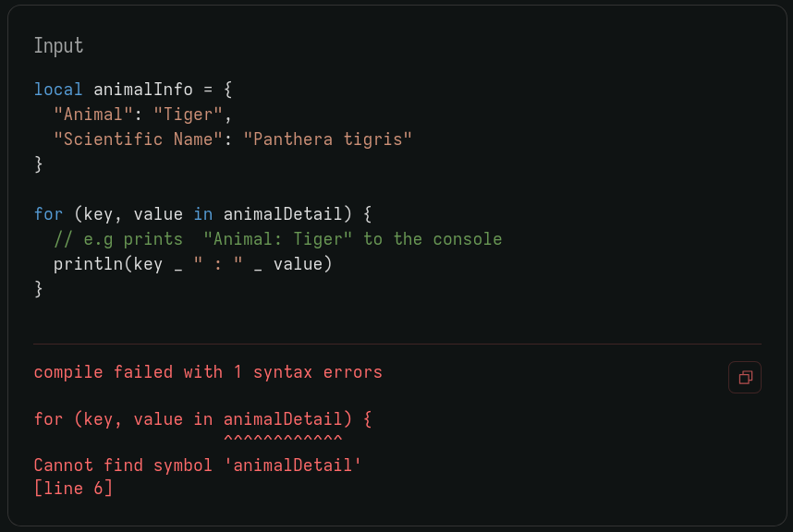The height and width of the screenshot is (532, 793).
Task: Click the "for" keyword in the input code
Action: coord(48,214)
